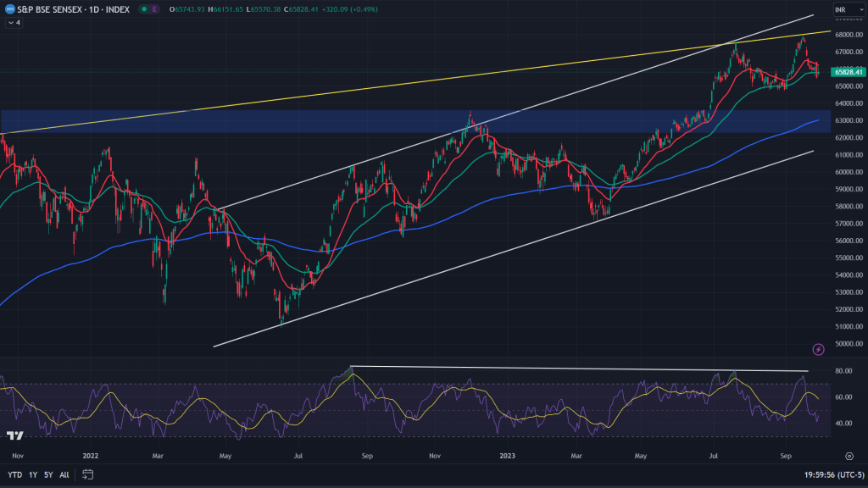Toggle the green market status indicator
The height and width of the screenshot is (488, 868).
142,9
